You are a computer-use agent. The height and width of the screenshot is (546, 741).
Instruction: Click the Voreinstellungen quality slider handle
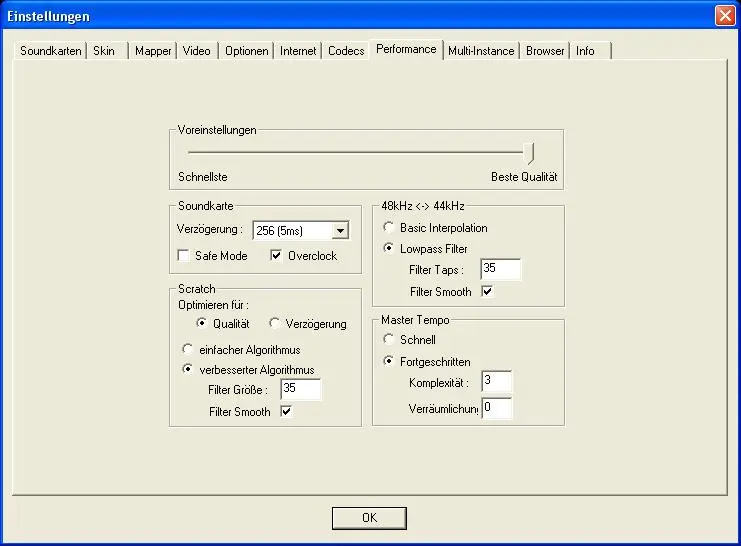pyautogui.click(x=531, y=153)
